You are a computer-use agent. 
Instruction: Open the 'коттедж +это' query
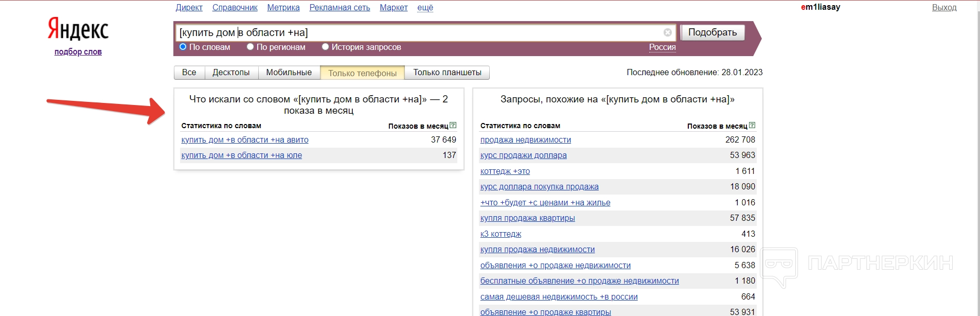pos(505,171)
